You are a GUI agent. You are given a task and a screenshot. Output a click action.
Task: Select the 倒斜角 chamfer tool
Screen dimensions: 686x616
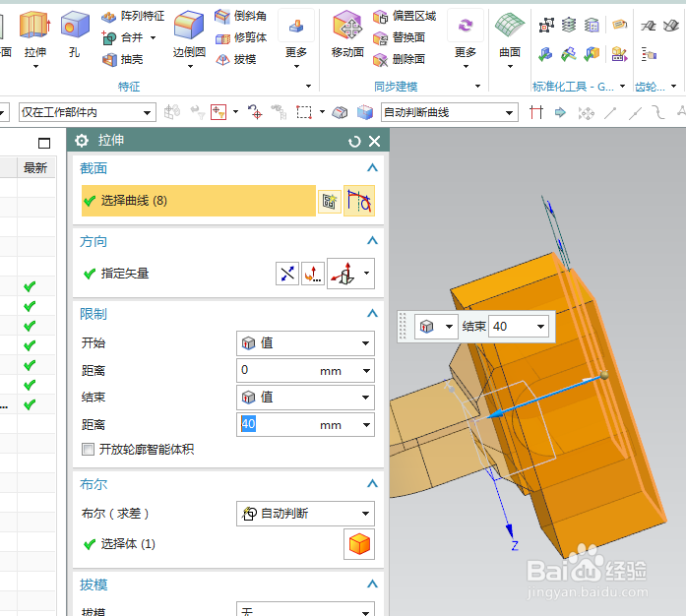(x=240, y=16)
